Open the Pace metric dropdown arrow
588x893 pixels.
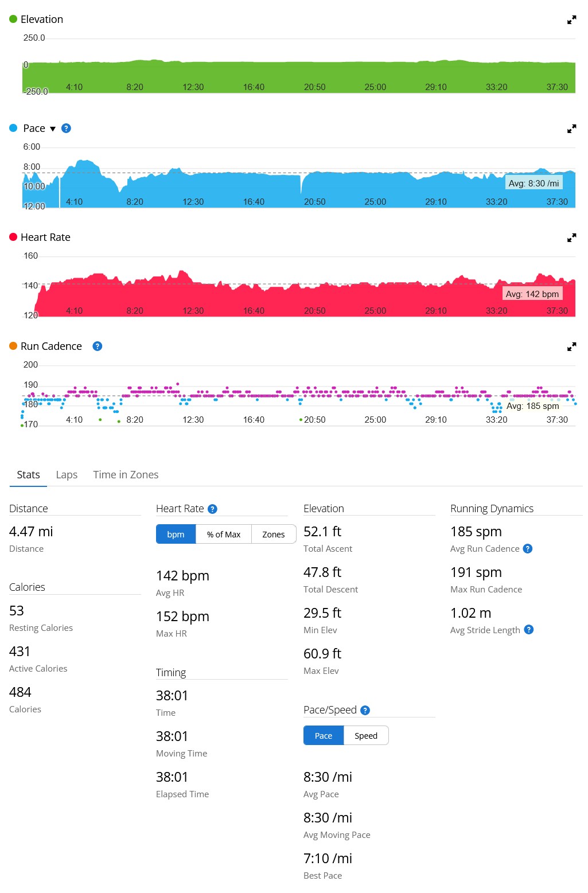tap(53, 129)
